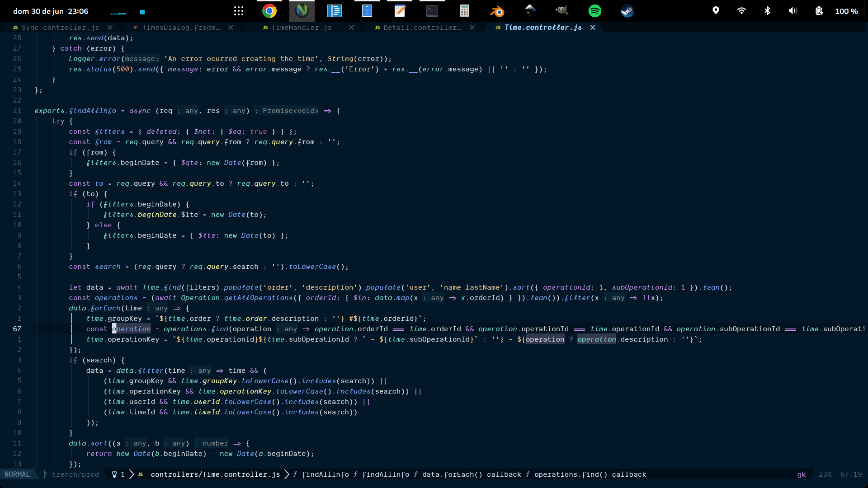This screenshot has width=868, height=488.
Task: Click the date and time clock
Action: coord(51,11)
